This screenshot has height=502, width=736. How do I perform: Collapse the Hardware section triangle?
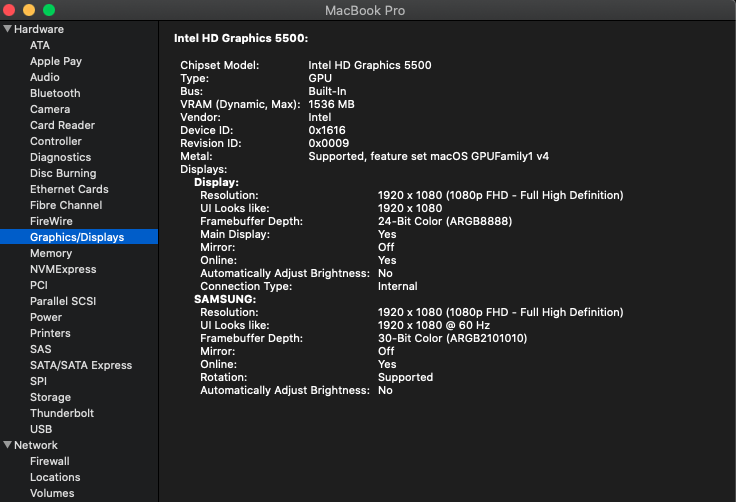[x=7, y=29]
